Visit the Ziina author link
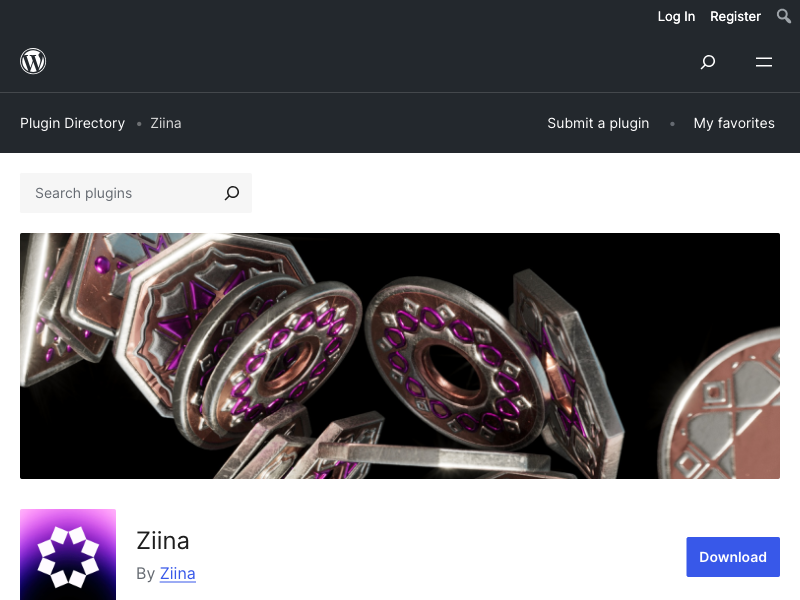Image resolution: width=800 pixels, height=600 pixels. tap(178, 573)
